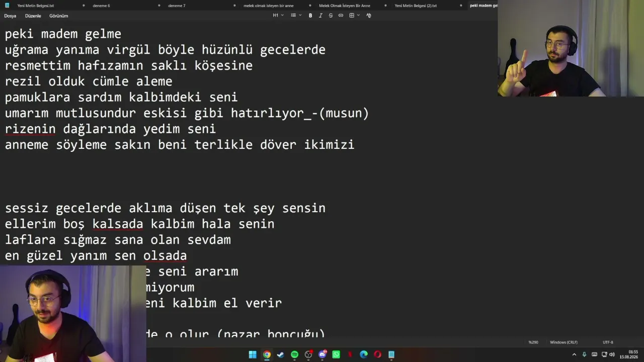
Task: Open the table insert dropdown
Action: (355, 16)
